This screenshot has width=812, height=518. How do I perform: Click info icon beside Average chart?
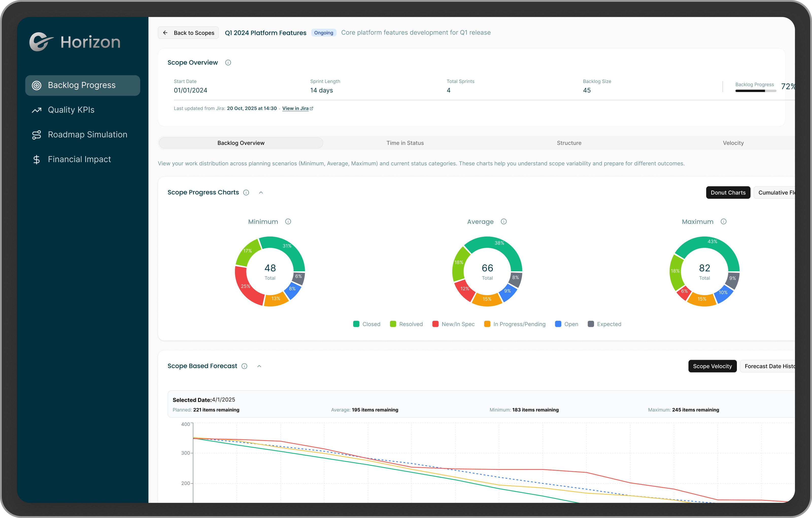click(503, 221)
